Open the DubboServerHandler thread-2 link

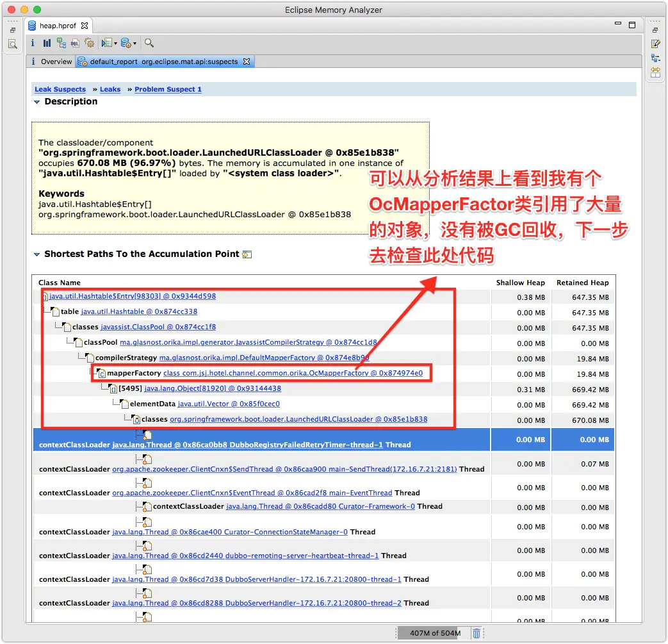point(256,603)
